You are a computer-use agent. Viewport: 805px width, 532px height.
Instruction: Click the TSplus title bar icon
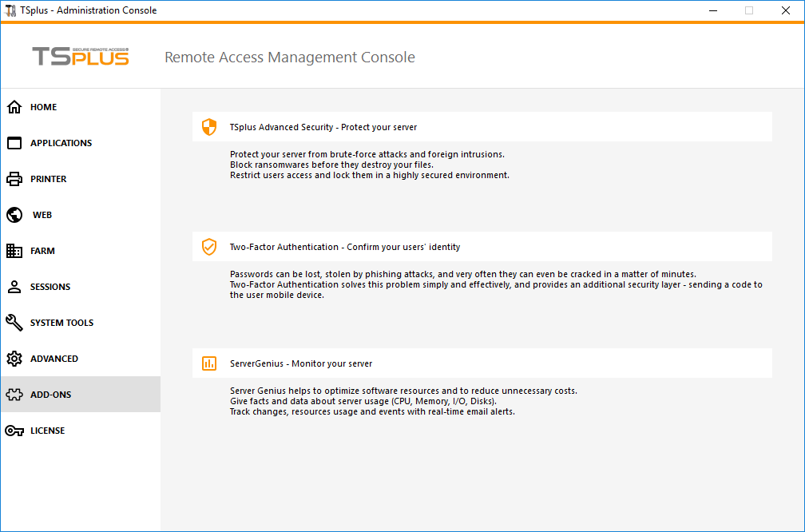pos(11,10)
